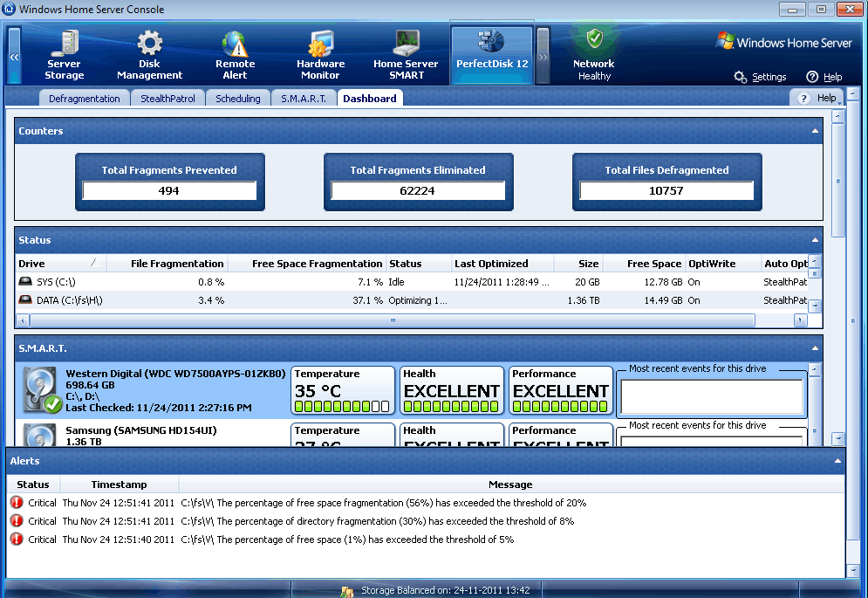This screenshot has width=868, height=598.
Task: Open Disk Management gear icon
Action: coord(149,44)
